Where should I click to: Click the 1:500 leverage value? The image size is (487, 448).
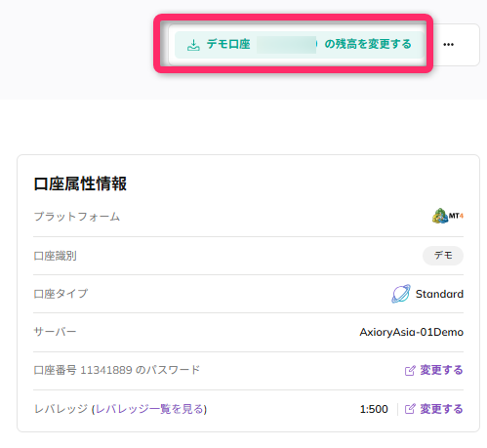(x=374, y=409)
